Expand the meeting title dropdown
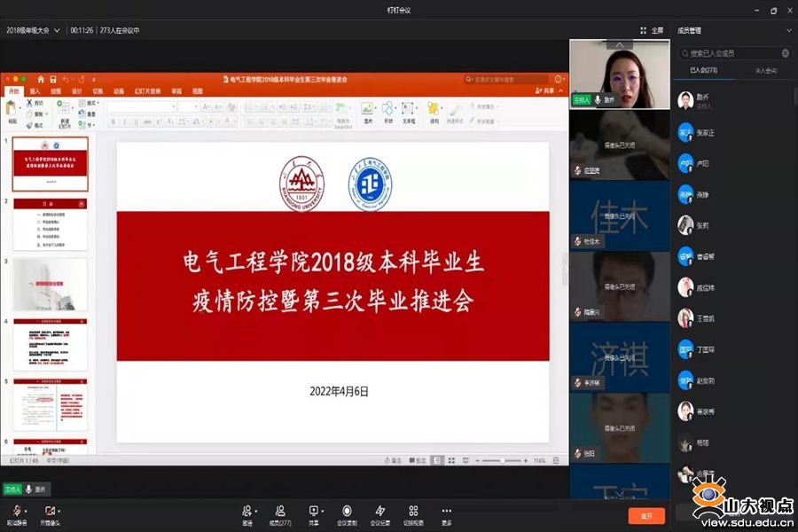 [57, 30]
